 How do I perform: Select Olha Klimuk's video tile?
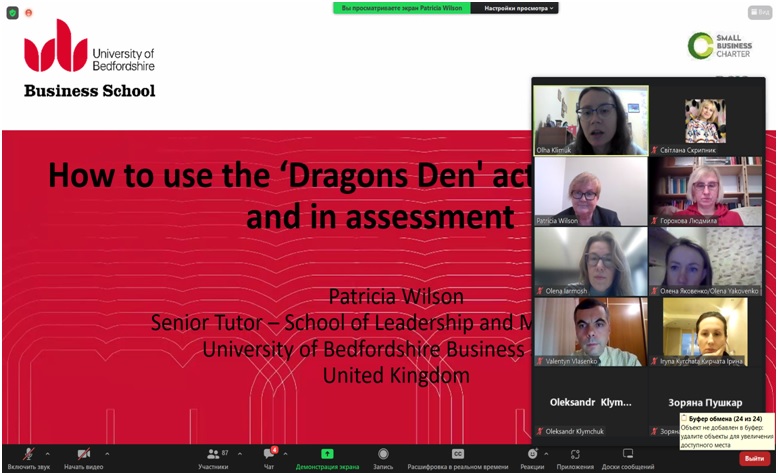tap(591, 120)
